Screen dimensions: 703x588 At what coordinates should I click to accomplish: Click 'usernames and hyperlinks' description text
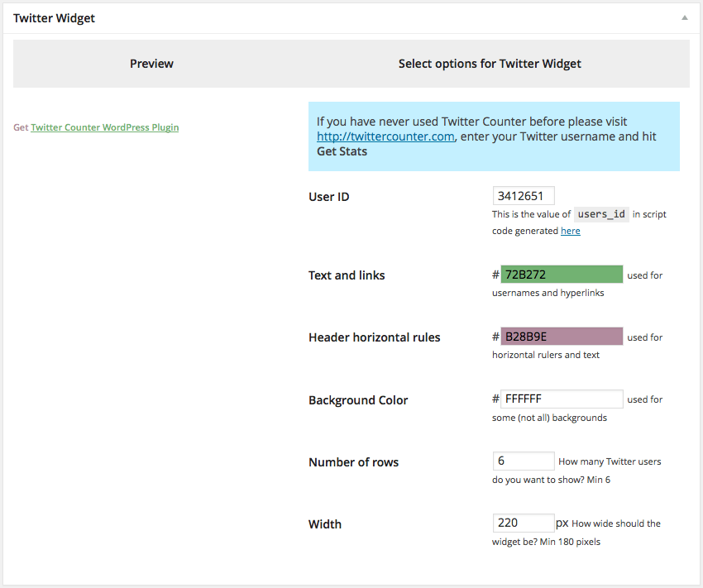[548, 293]
